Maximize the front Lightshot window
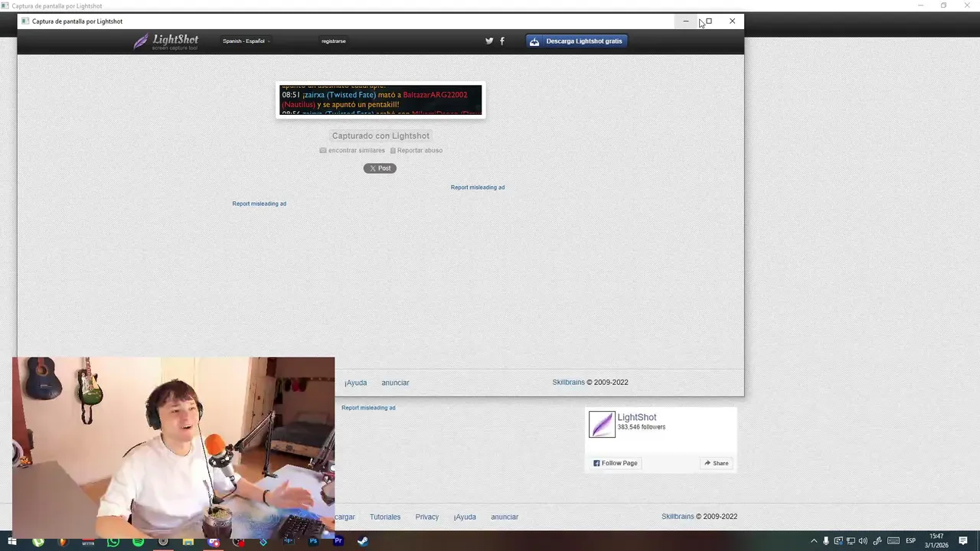 tap(709, 21)
